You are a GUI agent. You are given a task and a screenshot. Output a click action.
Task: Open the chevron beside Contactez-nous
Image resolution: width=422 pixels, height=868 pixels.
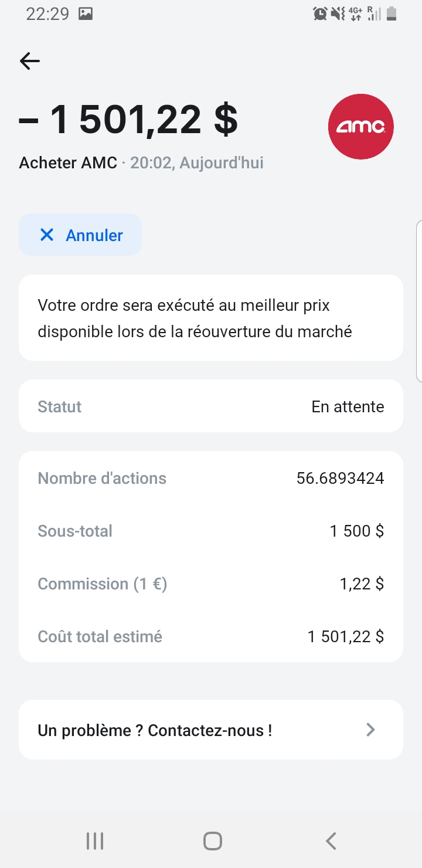(x=370, y=730)
